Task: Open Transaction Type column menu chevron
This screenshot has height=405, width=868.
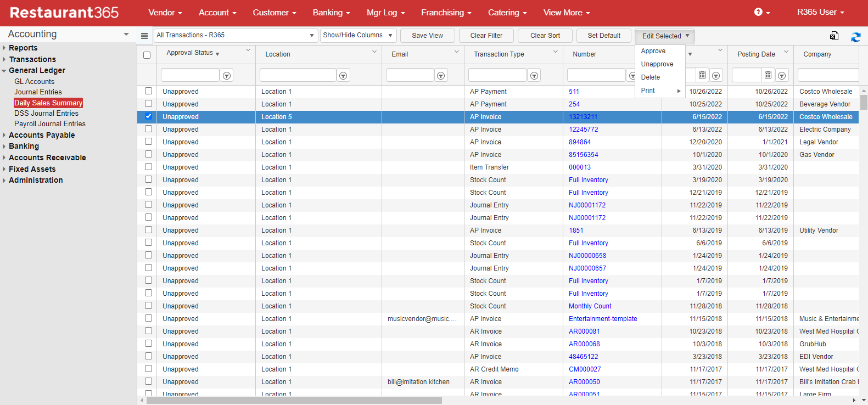Action: [x=556, y=52]
